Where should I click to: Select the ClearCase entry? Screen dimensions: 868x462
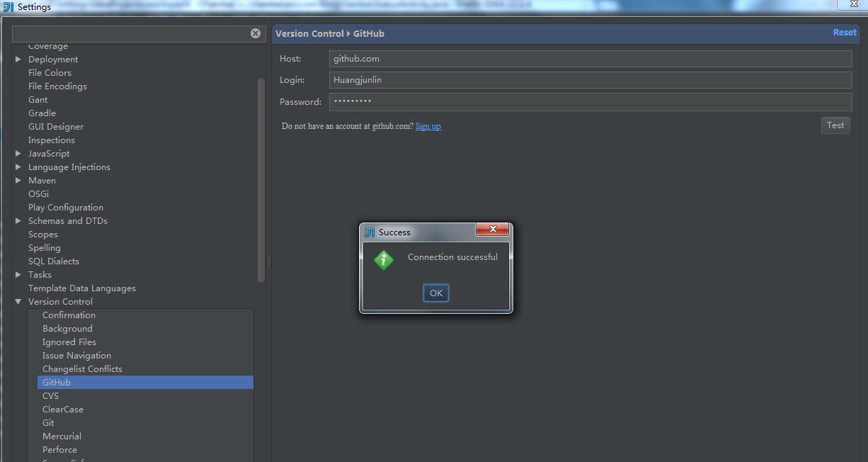[63, 410]
